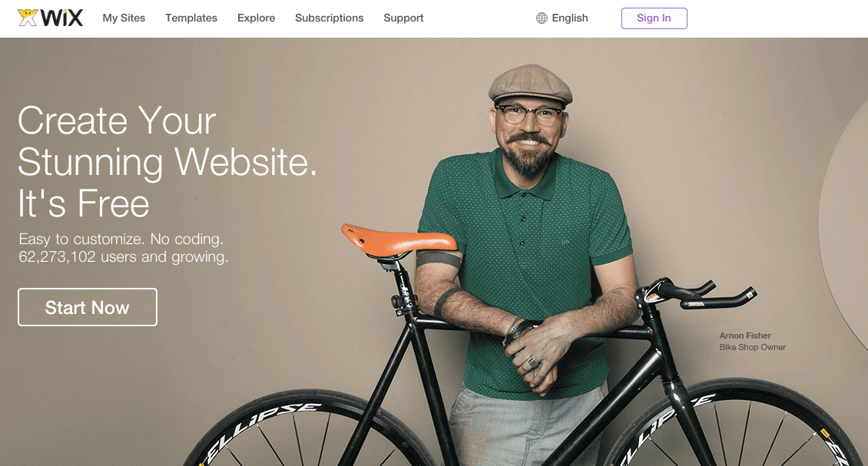
Task: Visit the Support section
Action: (x=403, y=18)
